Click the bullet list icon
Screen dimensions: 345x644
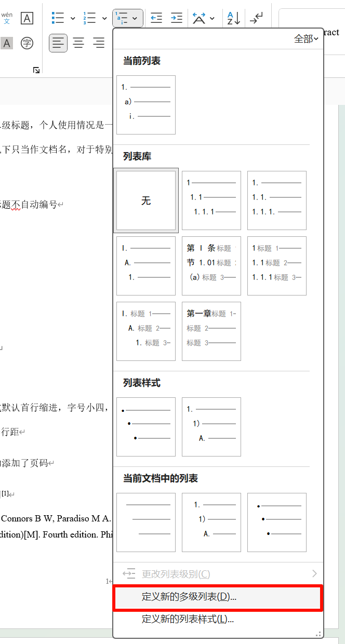pyautogui.click(x=58, y=18)
